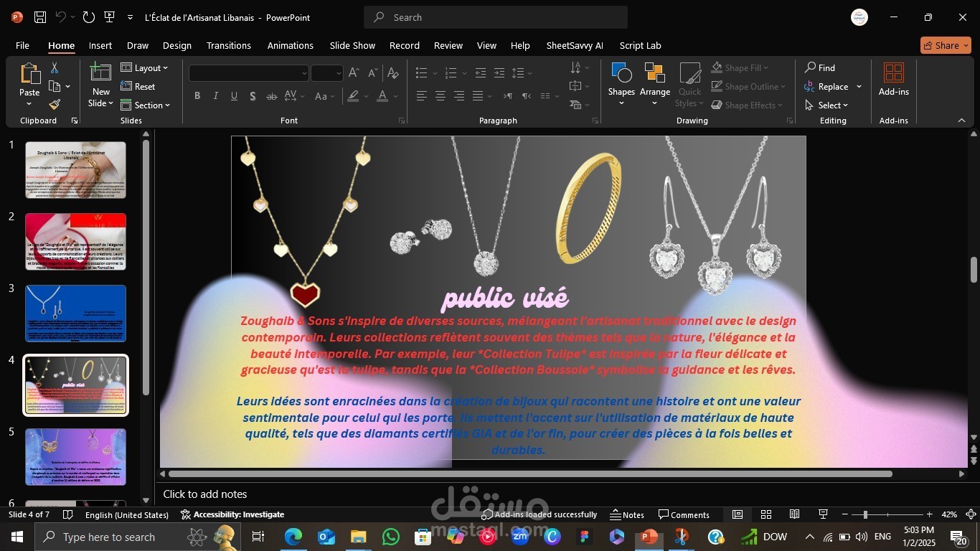Click the zoom slider handle
Image resolution: width=980 pixels, height=551 pixels.
click(865, 514)
